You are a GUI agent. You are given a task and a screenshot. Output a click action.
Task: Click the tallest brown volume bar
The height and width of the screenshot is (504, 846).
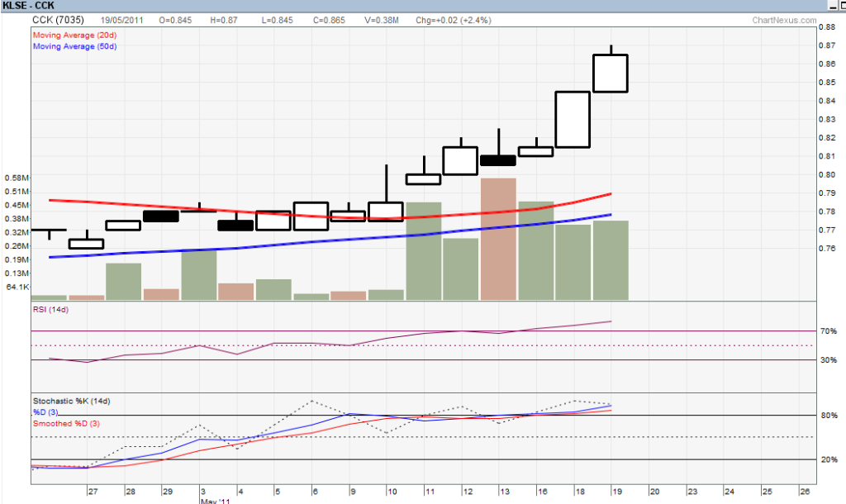[x=499, y=238]
